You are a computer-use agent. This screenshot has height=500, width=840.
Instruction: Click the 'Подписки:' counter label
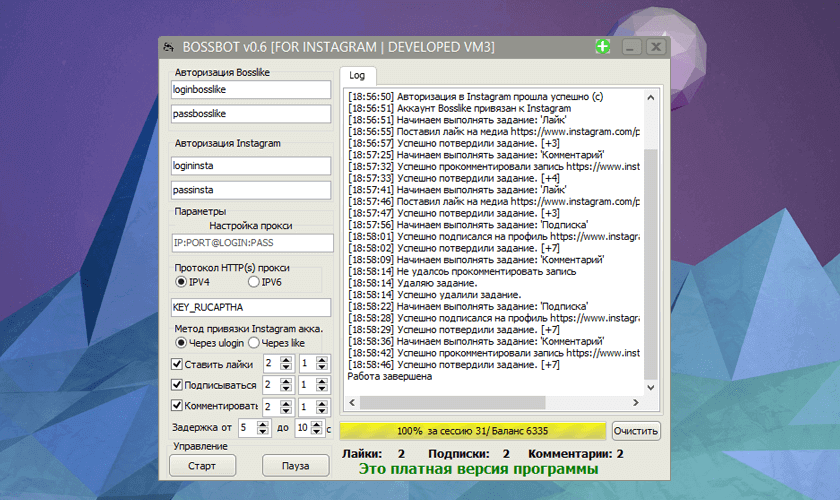(459, 454)
